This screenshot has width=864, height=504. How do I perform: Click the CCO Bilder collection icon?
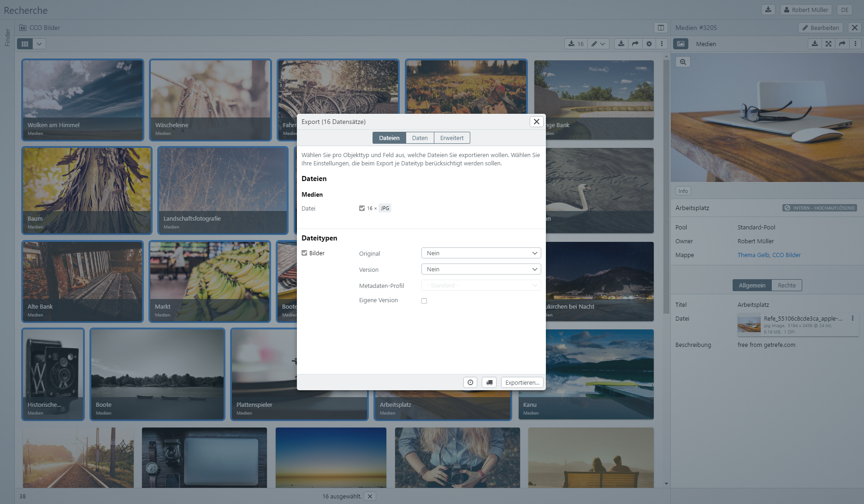coord(23,28)
